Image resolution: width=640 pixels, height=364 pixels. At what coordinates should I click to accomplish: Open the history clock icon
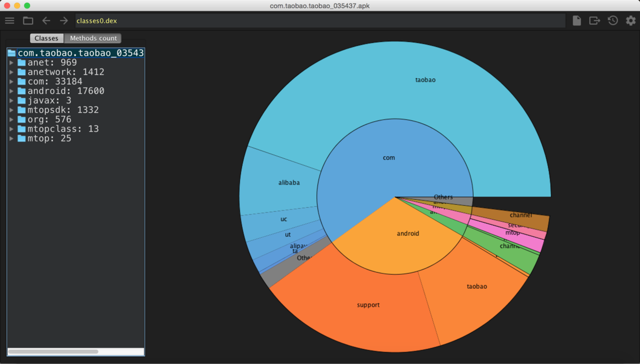tap(613, 21)
